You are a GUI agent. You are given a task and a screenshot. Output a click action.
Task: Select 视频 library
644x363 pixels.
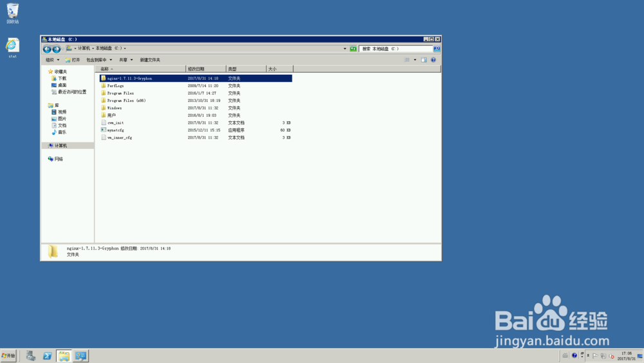click(x=59, y=112)
